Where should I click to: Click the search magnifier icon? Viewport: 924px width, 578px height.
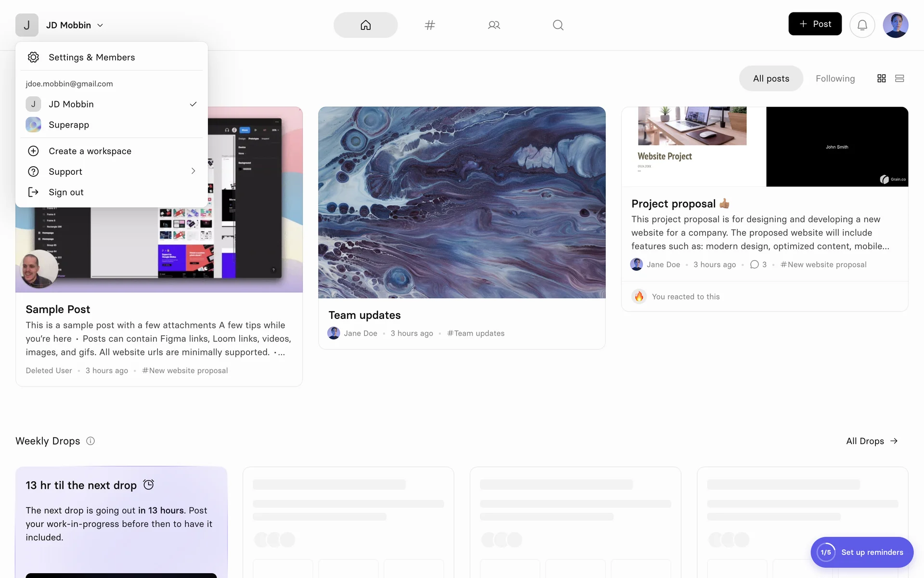coord(558,25)
